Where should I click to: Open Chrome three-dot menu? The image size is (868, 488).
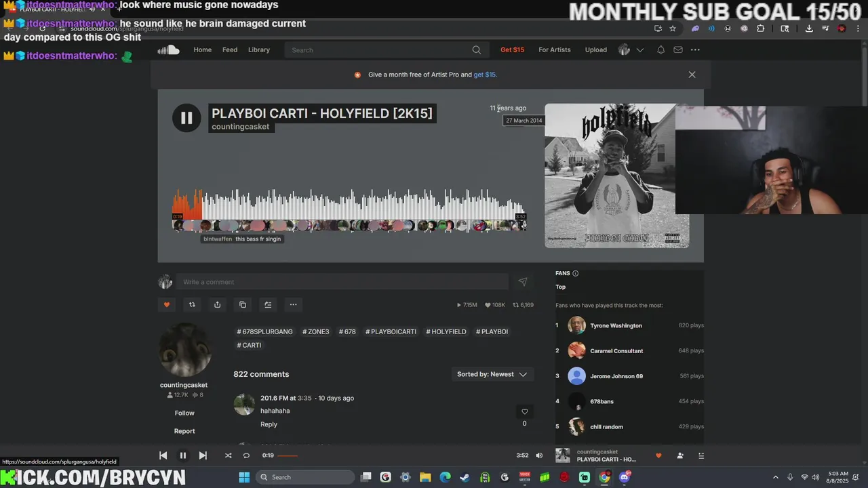[x=858, y=28]
